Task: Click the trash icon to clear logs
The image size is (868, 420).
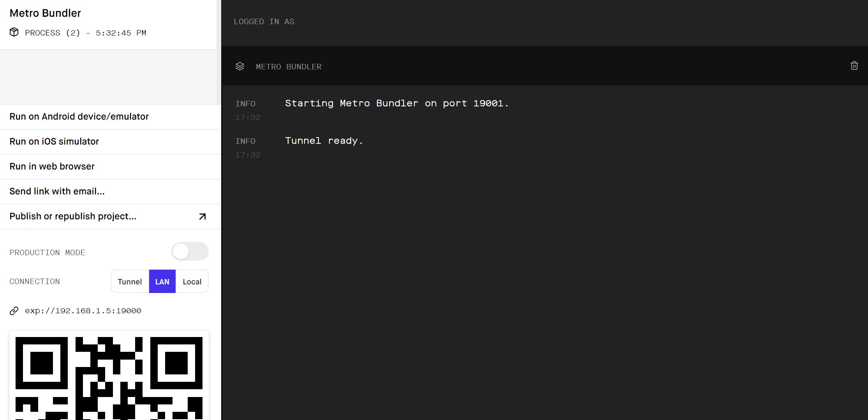Action: pos(854,66)
